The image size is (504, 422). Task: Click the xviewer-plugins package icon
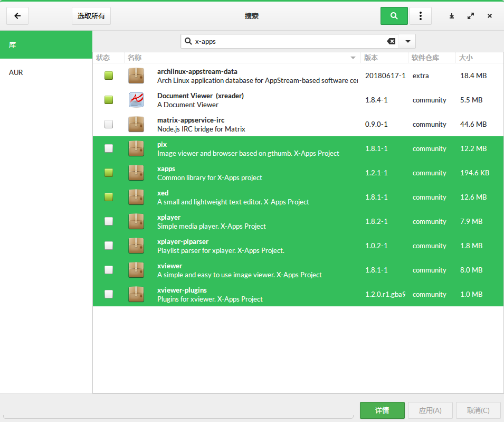(136, 294)
